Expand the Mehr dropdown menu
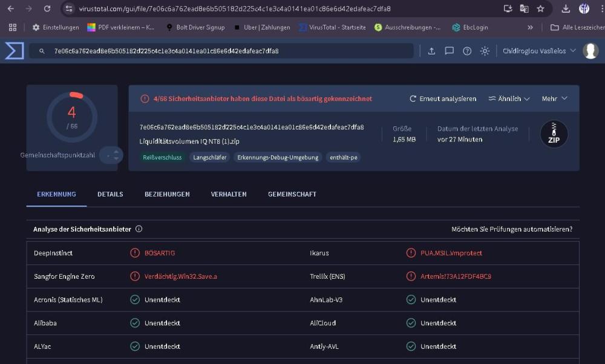 [554, 99]
